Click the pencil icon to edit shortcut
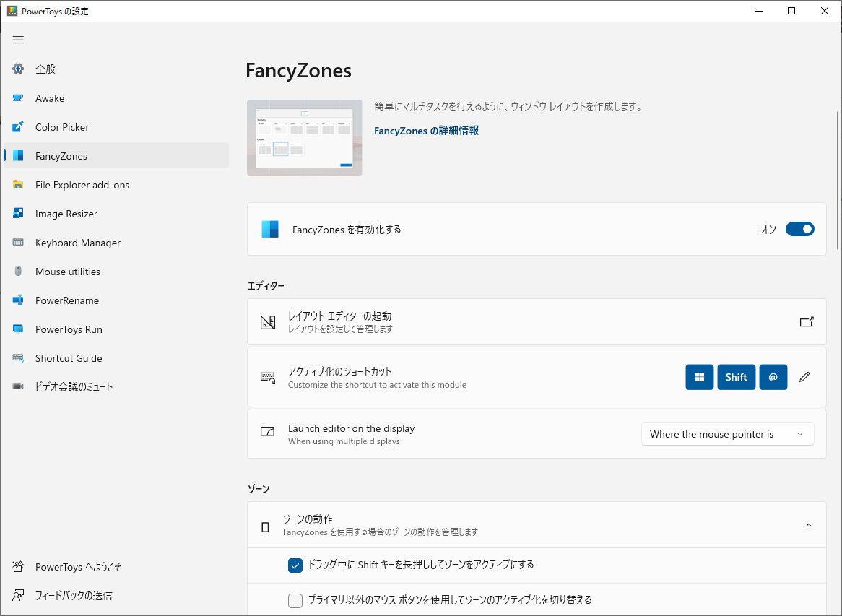The image size is (842, 616). 804,377
